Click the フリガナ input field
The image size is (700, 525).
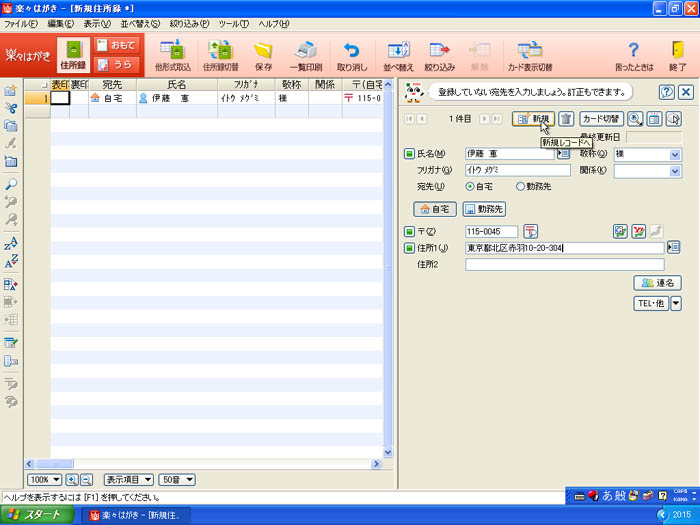(517, 170)
